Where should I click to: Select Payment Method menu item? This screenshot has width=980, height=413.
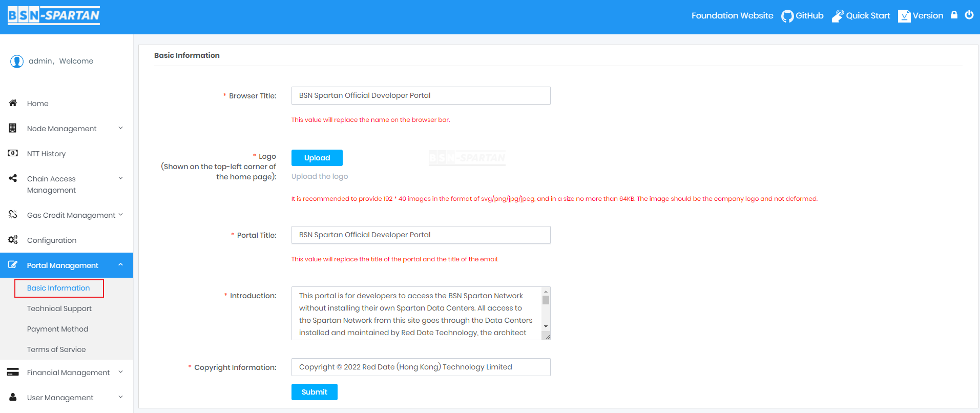click(x=57, y=329)
